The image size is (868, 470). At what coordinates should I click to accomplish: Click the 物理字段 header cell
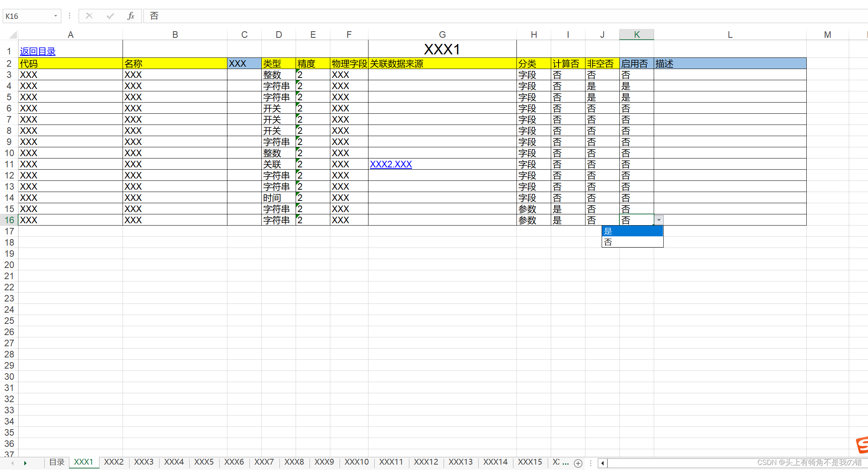tap(349, 63)
